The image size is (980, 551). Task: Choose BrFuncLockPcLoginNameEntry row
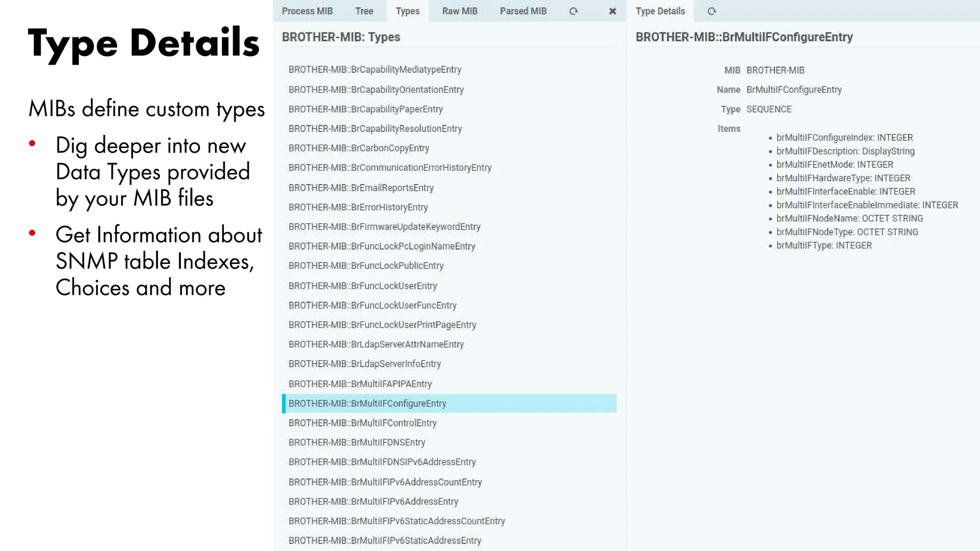tap(449, 246)
